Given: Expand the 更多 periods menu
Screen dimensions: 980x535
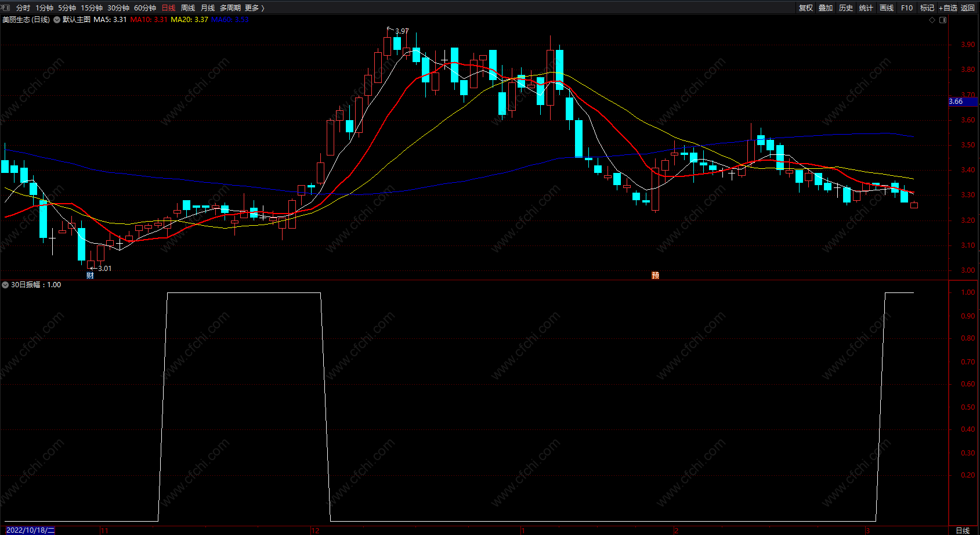Looking at the screenshot, I should coord(254,8).
